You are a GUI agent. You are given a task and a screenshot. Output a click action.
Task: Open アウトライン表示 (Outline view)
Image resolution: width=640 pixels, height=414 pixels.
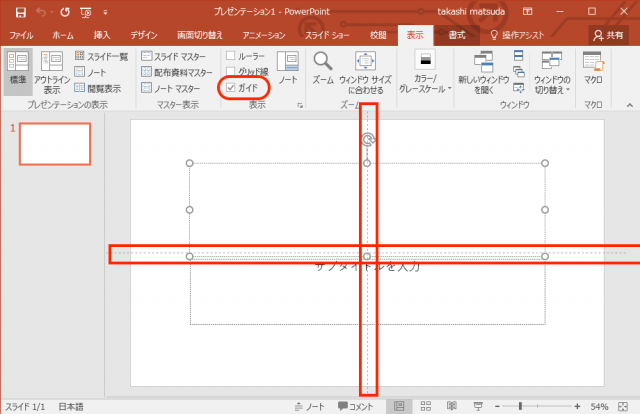click(51, 68)
